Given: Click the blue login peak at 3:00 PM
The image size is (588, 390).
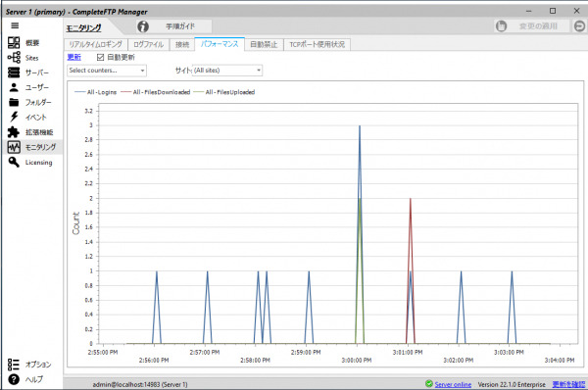Looking at the screenshot, I should (360, 126).
